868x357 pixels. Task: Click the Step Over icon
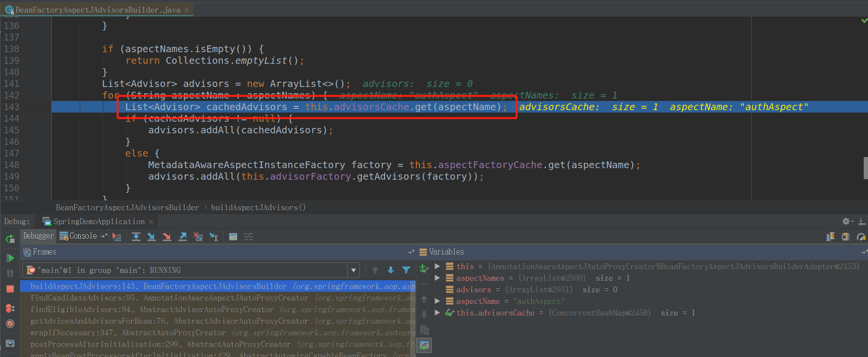pos(136,236)
